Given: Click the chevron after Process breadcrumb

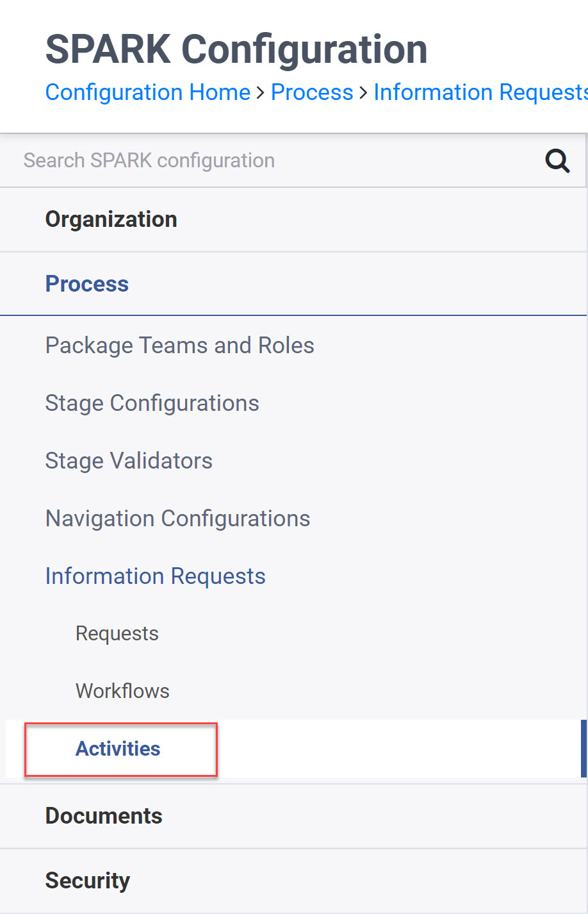Looking at the screenshot, I should (x=363, y=94).
